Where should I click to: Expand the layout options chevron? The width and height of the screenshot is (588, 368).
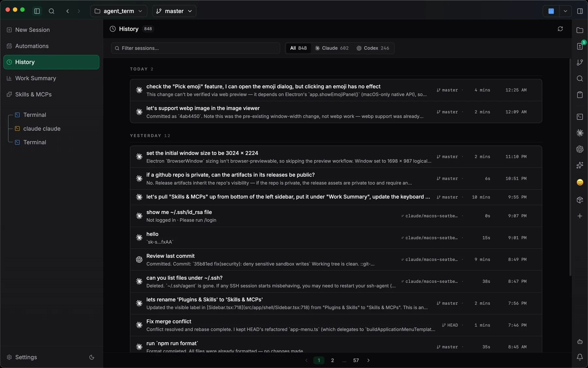[x=565, y=11]
